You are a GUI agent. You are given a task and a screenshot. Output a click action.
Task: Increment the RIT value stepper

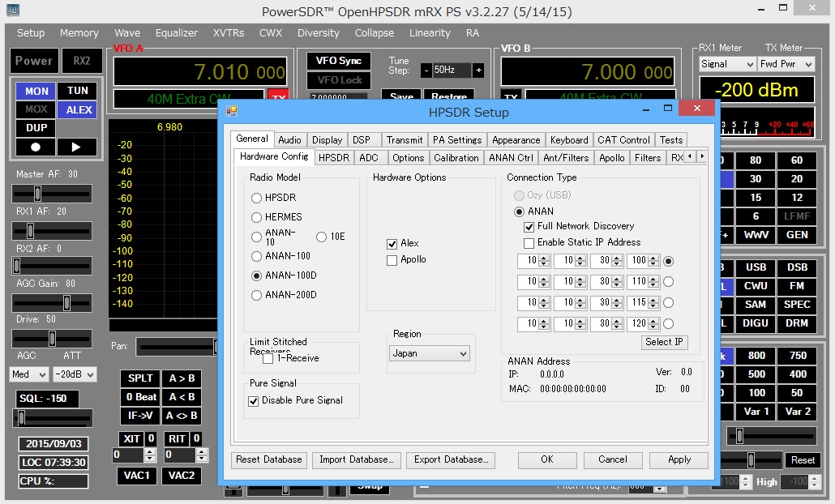coord(201,452)
